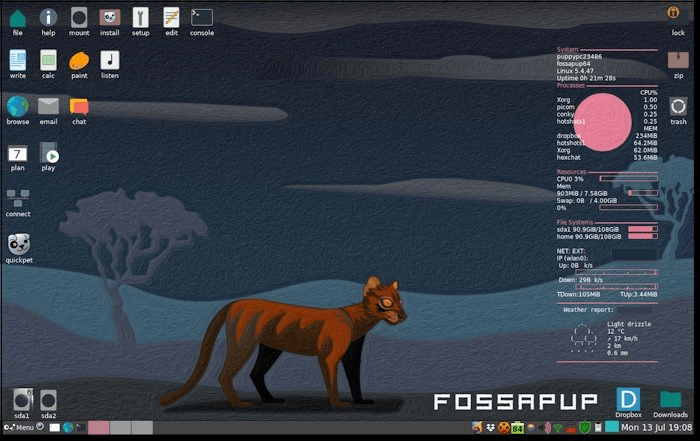Screen dimensions: 700x441
Task: Open terminal launcher in taskbar
Action: (x=81, y=428)
